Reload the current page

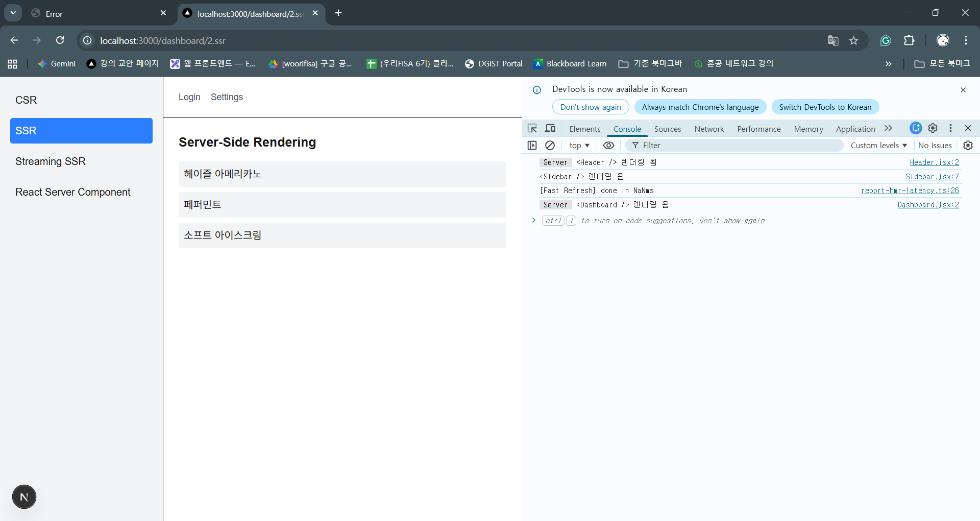[x=60, y=40]
